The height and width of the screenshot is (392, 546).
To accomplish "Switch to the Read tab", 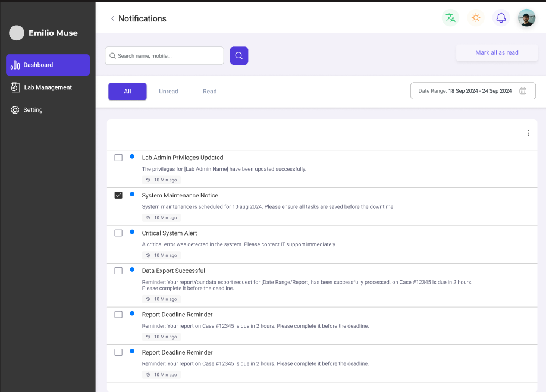I will tap(209, 92).
